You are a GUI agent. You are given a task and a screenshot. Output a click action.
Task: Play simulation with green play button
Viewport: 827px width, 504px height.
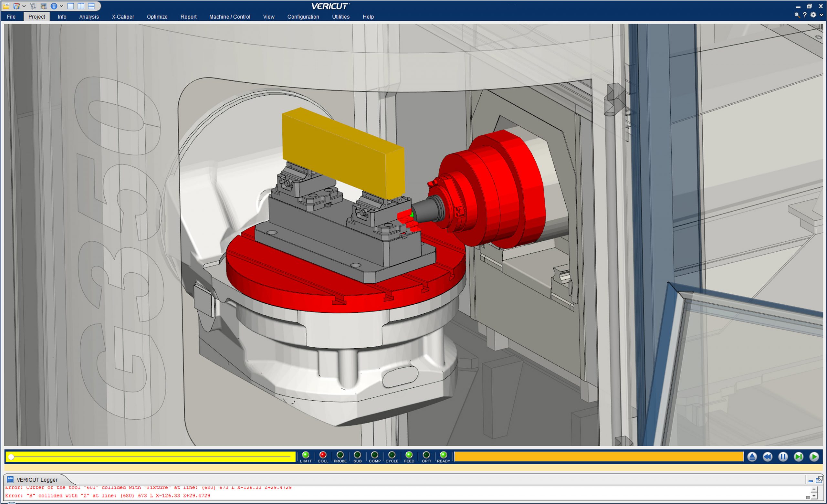[x=814, y=457]
